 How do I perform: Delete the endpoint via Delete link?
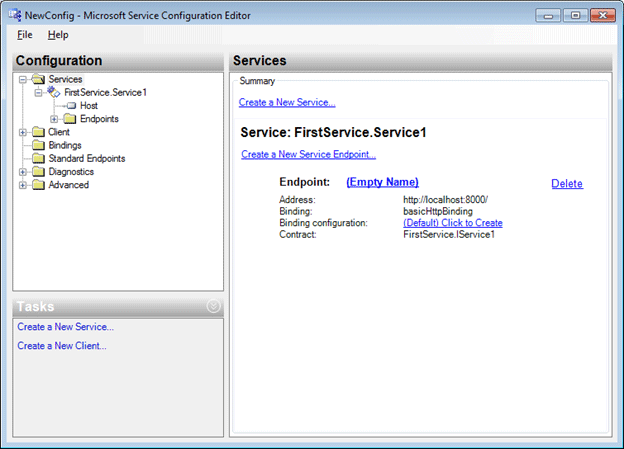(566, 184)
